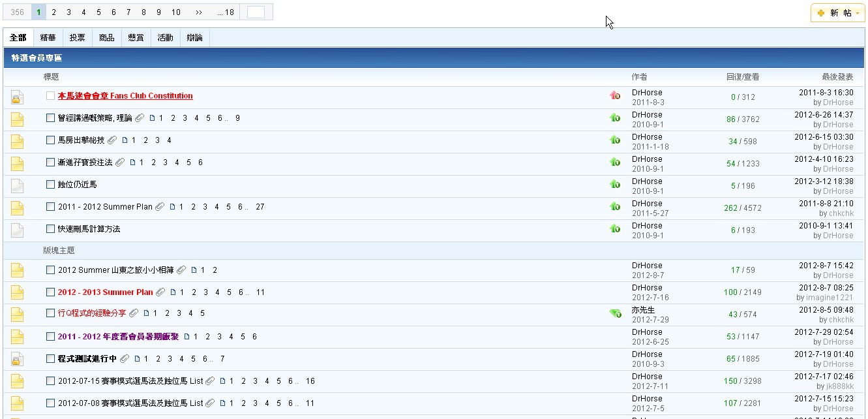Screen dimensions: 868x419
Task: Open page 27 of 2011 - 2012 Summer Plan
Action: tap(260, 207)
